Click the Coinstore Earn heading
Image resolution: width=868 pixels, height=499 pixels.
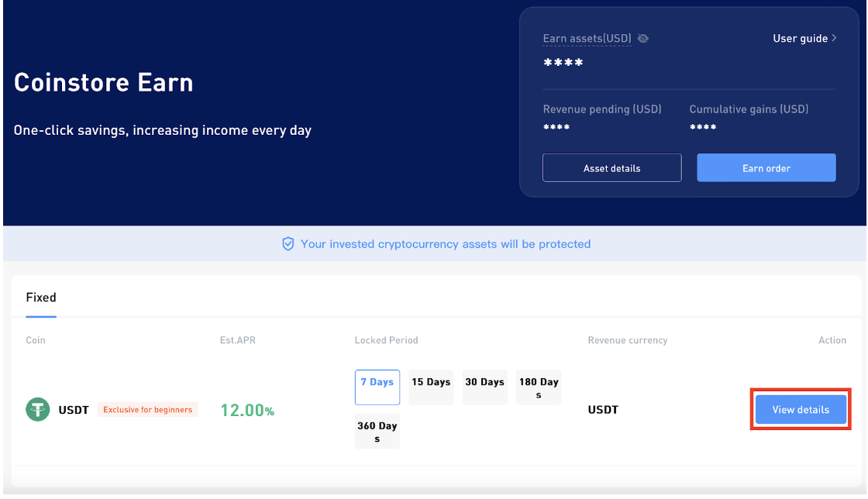[103, 82]
